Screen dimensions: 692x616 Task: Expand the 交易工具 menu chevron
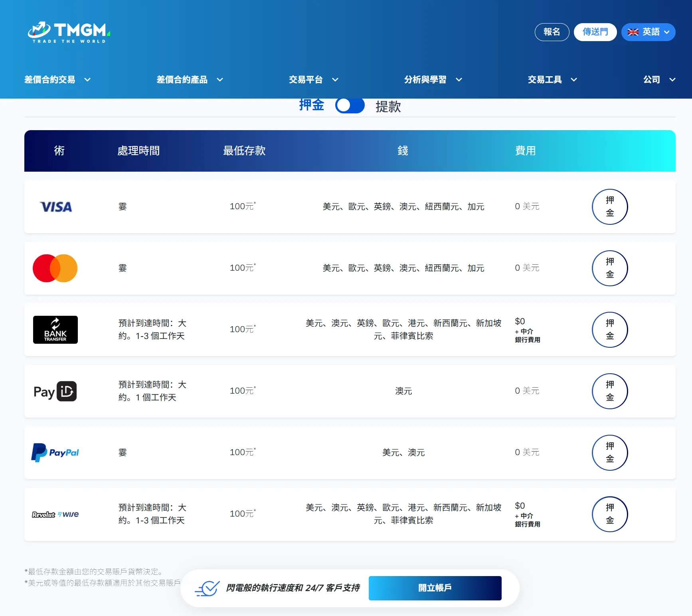(574, 80)
